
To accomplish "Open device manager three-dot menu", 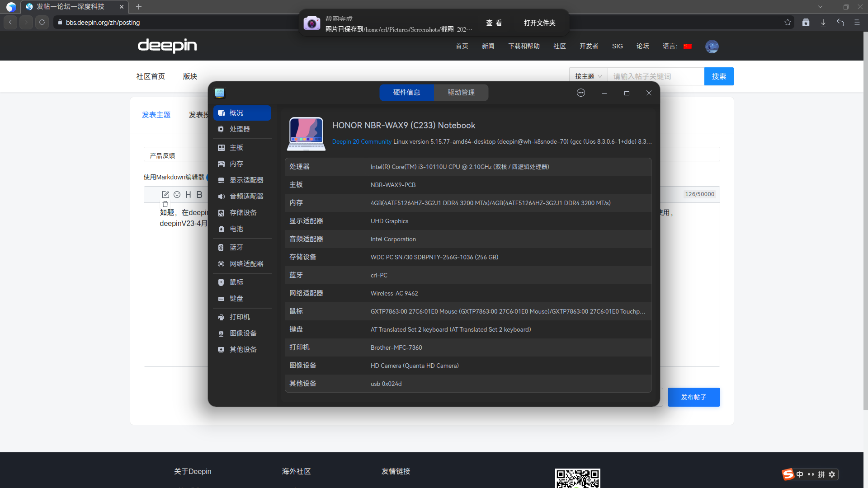I will click(581, 93).
